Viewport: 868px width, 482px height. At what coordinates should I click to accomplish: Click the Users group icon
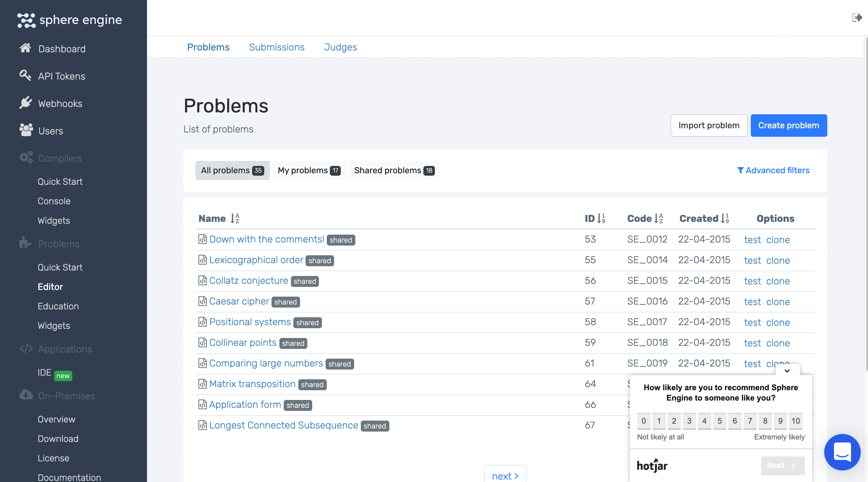click(x=26, y=130)
